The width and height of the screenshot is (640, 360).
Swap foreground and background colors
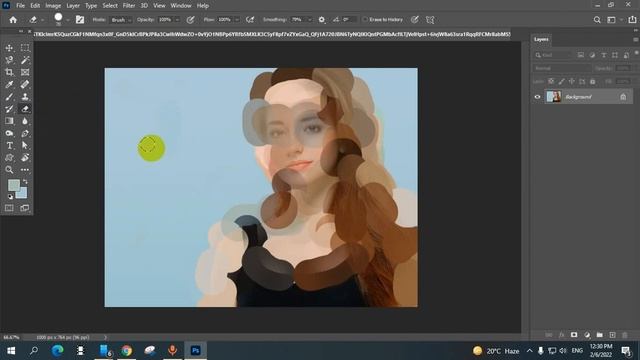[25, 181]
